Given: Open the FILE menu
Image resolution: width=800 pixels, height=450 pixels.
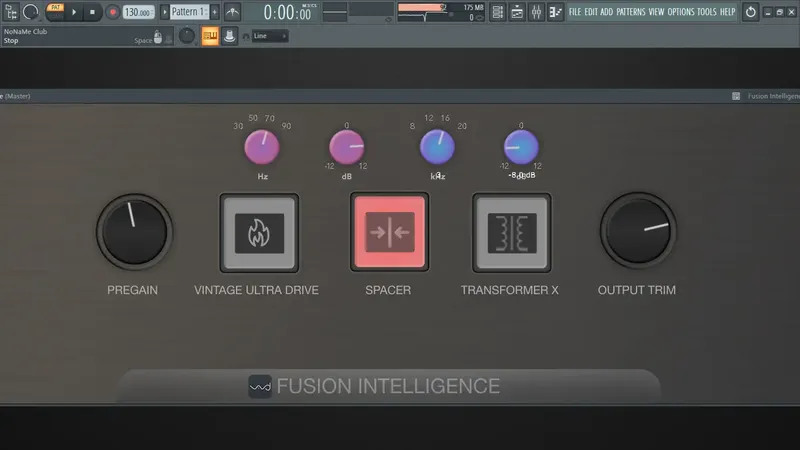Looking at the screenshot, I should (x=575, y=12).
